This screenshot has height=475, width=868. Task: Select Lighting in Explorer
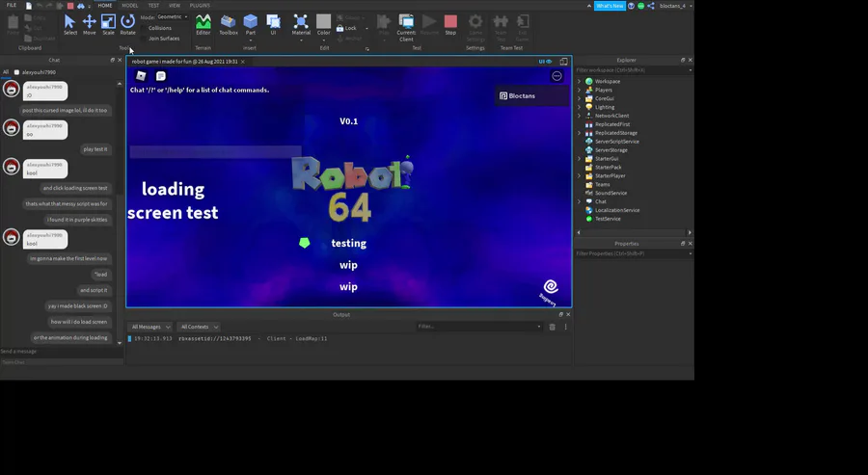(605, 107)
